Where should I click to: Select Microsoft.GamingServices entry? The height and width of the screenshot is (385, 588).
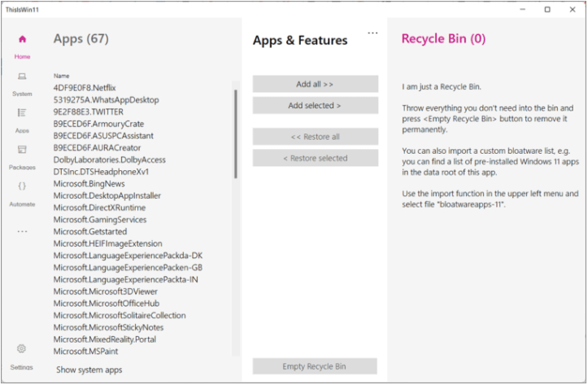100,220
